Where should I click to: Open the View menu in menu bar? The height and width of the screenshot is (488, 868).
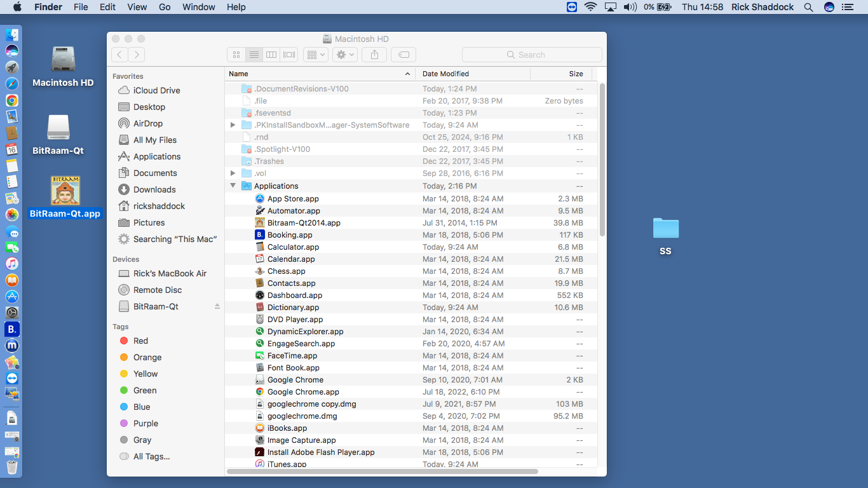tap(137, 7)
